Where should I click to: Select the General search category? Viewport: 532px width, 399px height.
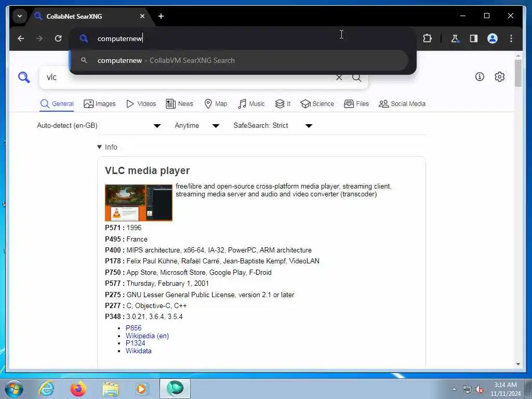[x=57, y=104]
